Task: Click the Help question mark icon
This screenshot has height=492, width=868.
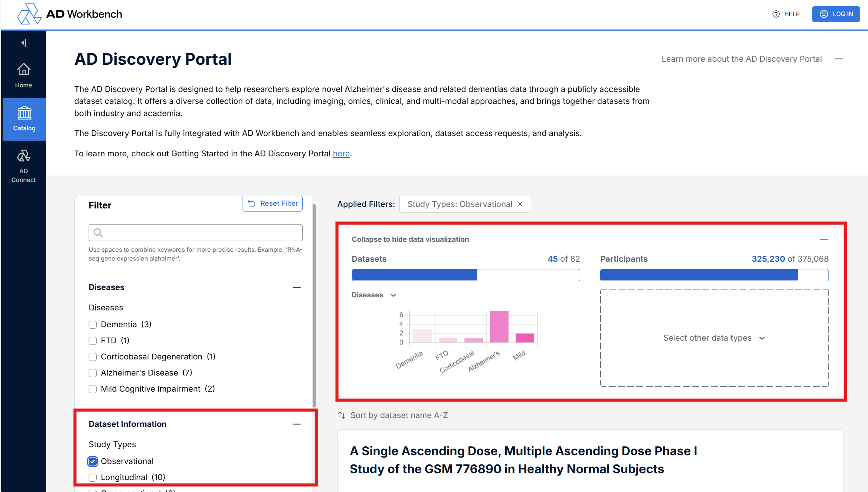Action: pos(776,14)
